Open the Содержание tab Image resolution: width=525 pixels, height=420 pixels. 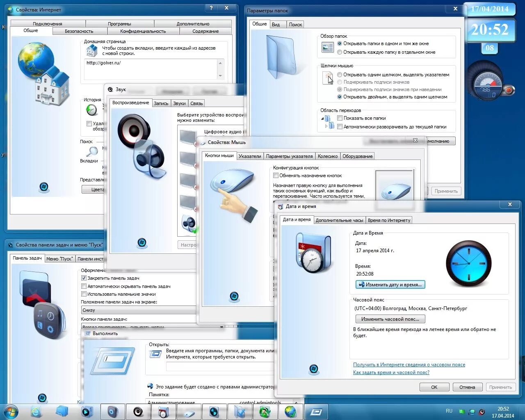pyautogui.click(x=205, y=31)
